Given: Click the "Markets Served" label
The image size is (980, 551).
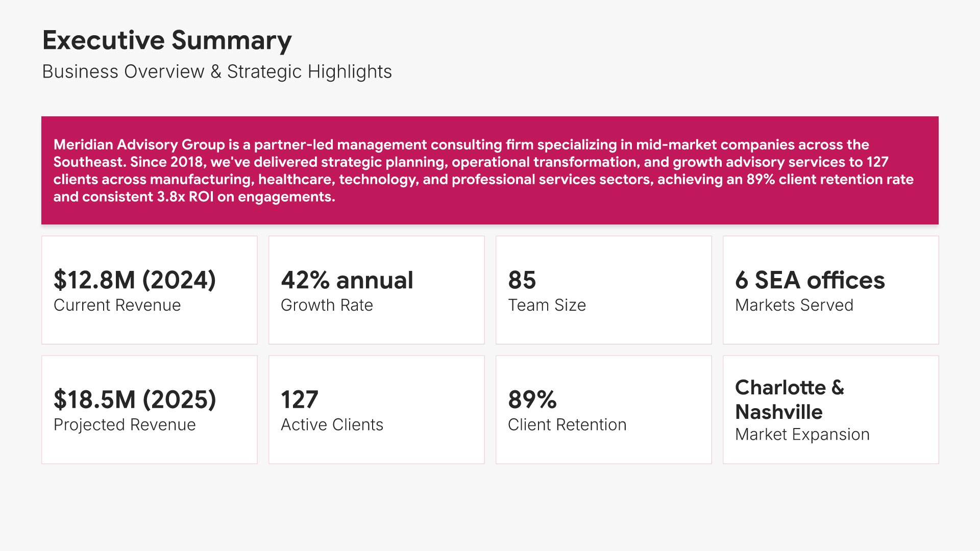Looking at the screenshot, I should click(794, 305).
